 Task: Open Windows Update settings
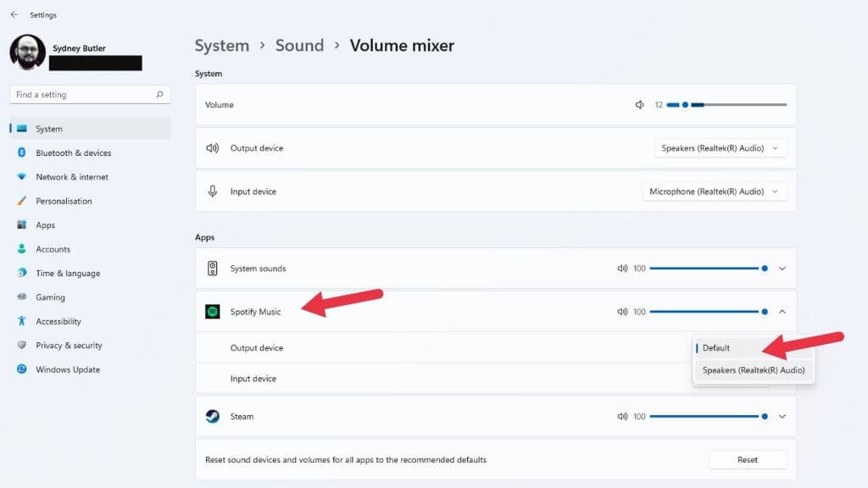[x=68, y=369]
